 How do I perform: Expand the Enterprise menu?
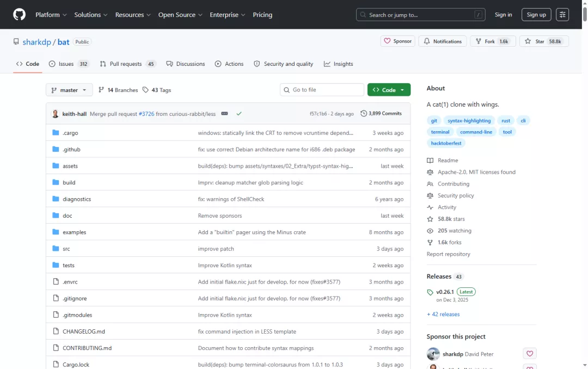click(227, 15)
